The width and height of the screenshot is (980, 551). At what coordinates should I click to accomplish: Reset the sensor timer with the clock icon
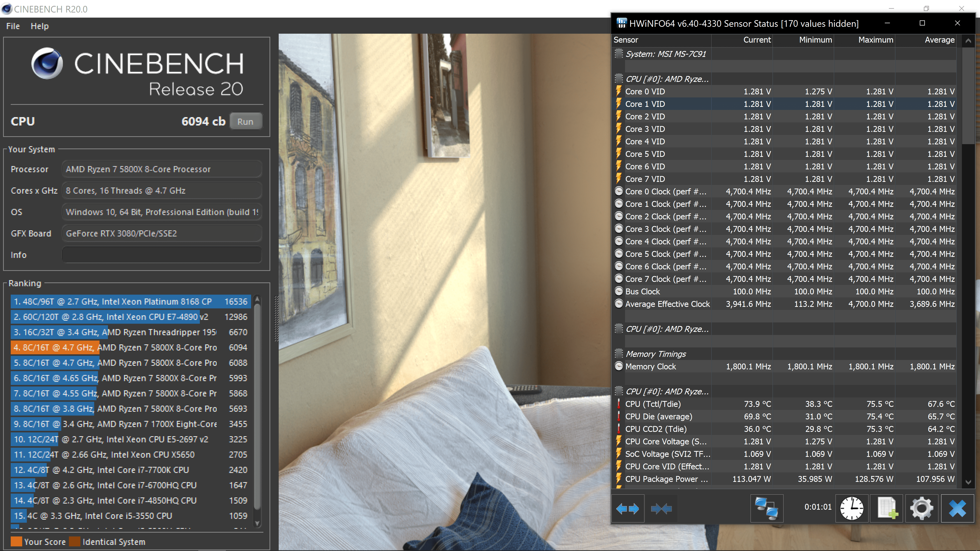(851, 508)
